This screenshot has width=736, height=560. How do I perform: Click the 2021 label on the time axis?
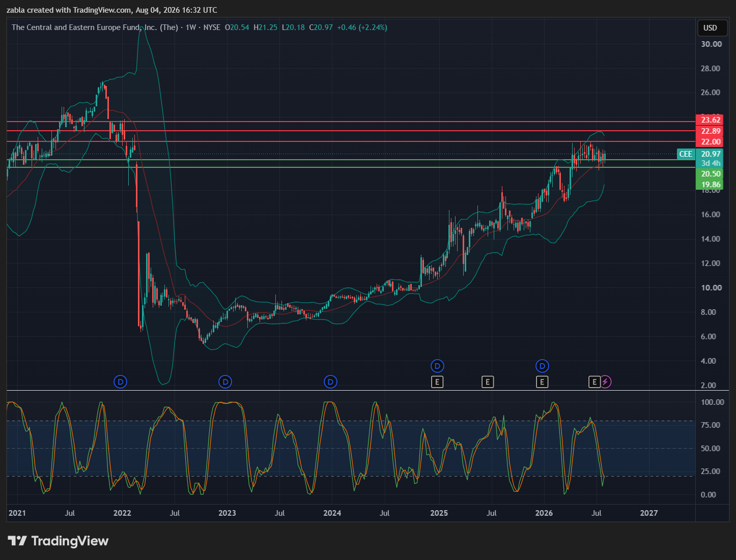(17, 513)
